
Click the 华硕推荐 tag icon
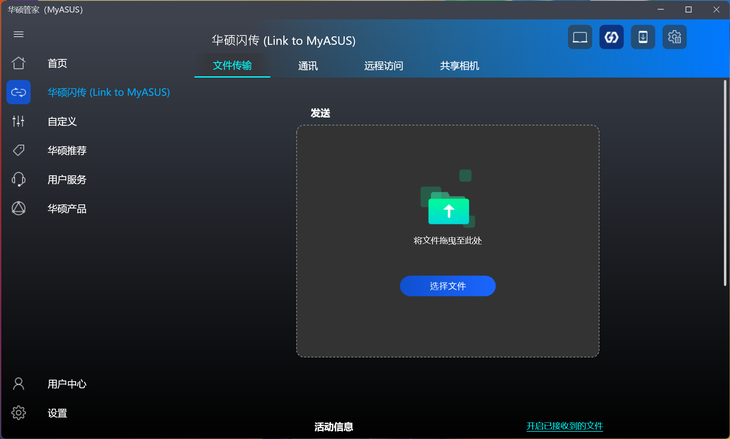(x=19, y=150)
